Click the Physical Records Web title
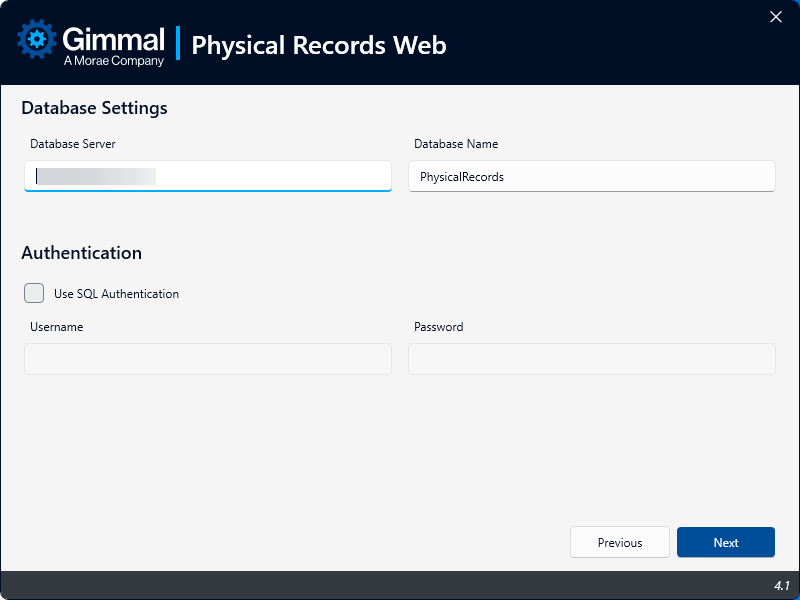Viewport: 800px width, 600px height. pyautogui.click(x=318, y=45)
